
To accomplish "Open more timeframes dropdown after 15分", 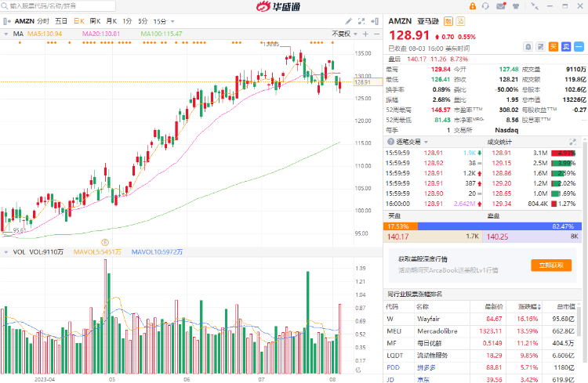I will click(x=172, y=22).
